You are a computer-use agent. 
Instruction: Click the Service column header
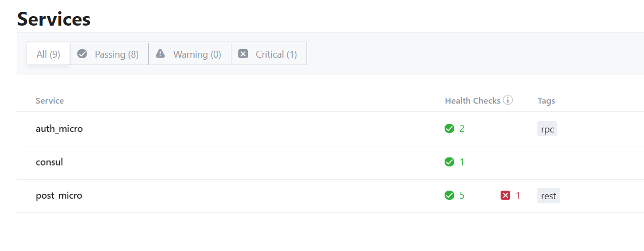(50, 101)
